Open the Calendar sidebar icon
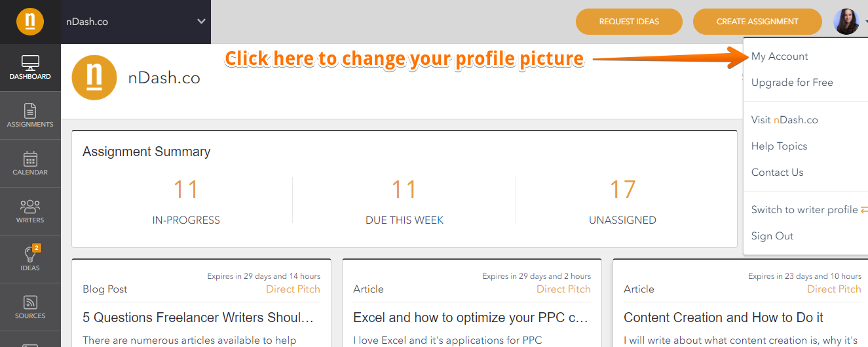The height and width of the screenshot is (347, 868). pyautogui.click(x=30, y=163)
